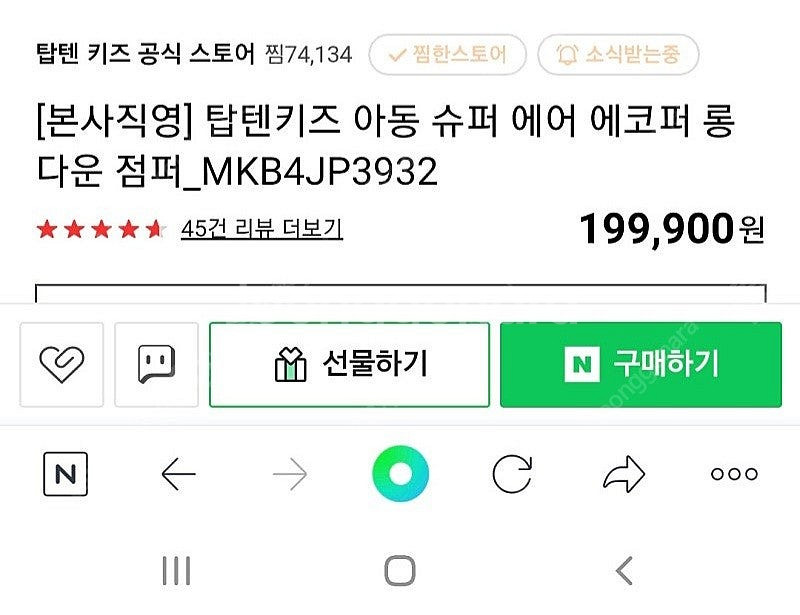Toggle 소식받는중 notification subscription
This screenshot has width=800, height=615.
[618, 54]
